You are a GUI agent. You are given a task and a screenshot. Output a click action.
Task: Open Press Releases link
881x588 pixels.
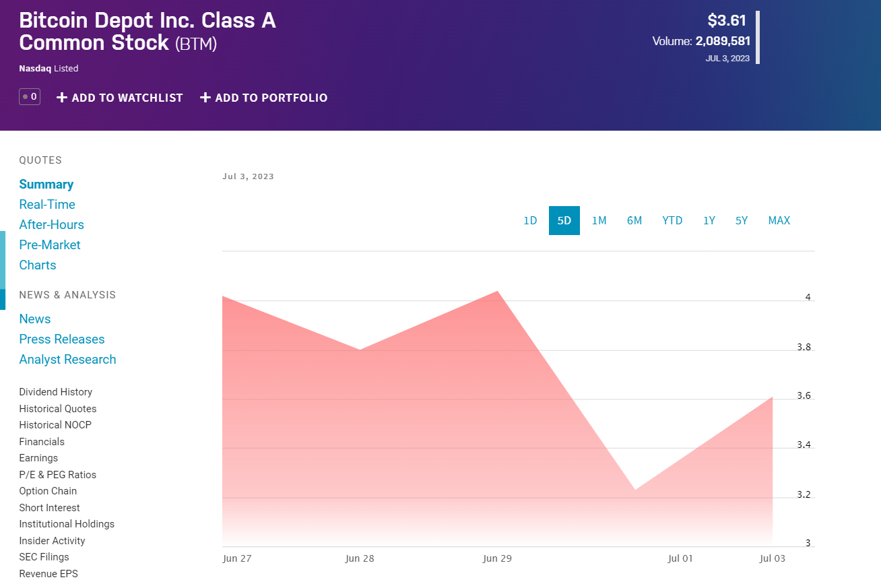[62, 339]
